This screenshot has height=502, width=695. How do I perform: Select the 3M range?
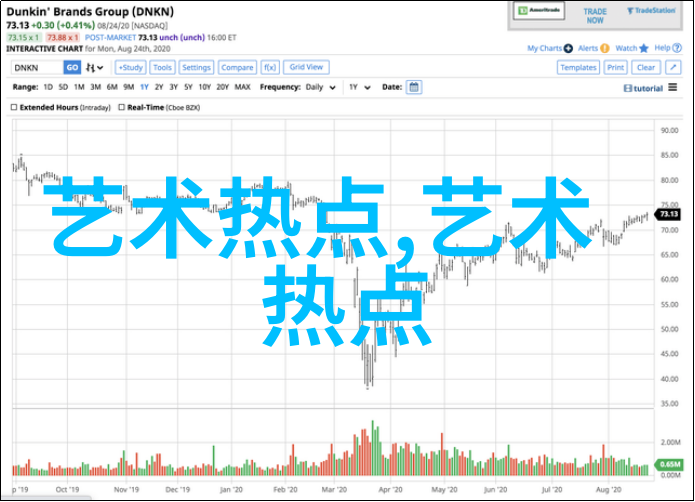coord(95,87)
